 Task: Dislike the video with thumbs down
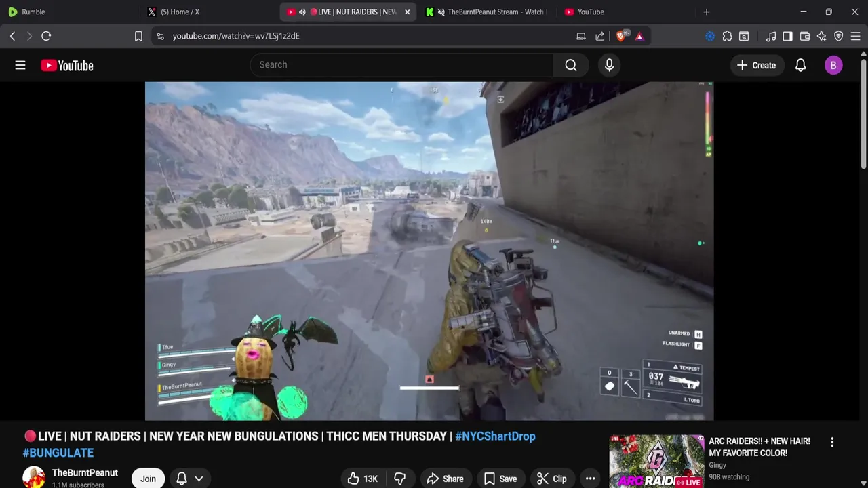[x=399, y=479]
